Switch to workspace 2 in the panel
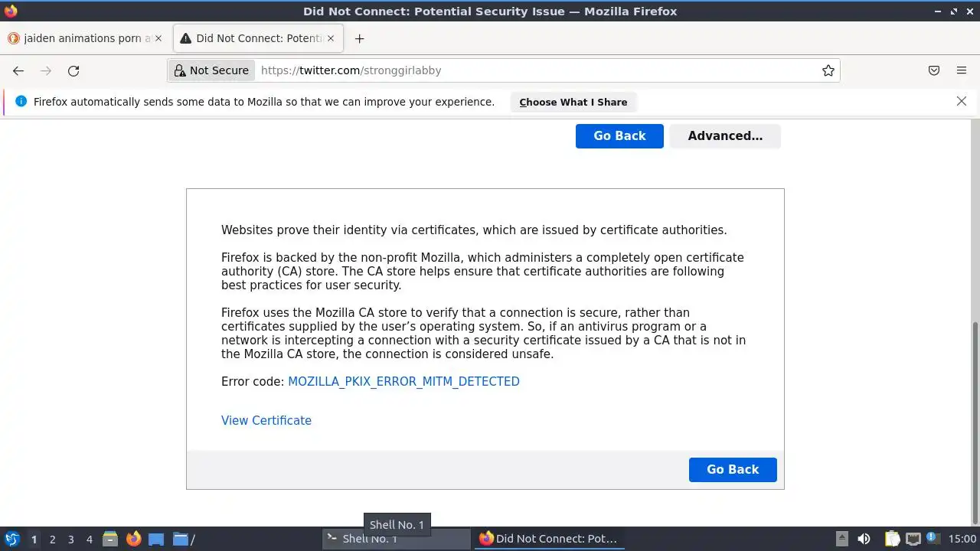Screen dimensions: 980x551 pos(52,540)
